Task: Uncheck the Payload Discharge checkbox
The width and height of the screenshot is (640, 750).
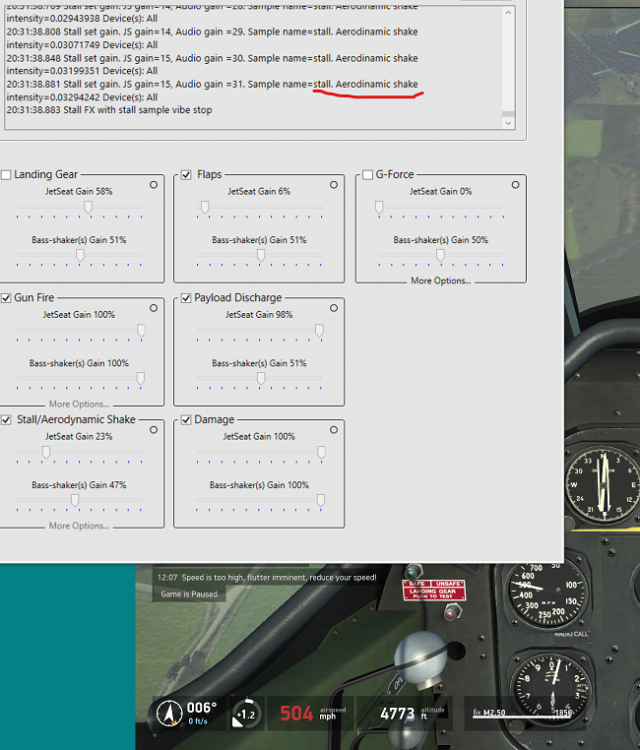Action: (x=186, y=298)
